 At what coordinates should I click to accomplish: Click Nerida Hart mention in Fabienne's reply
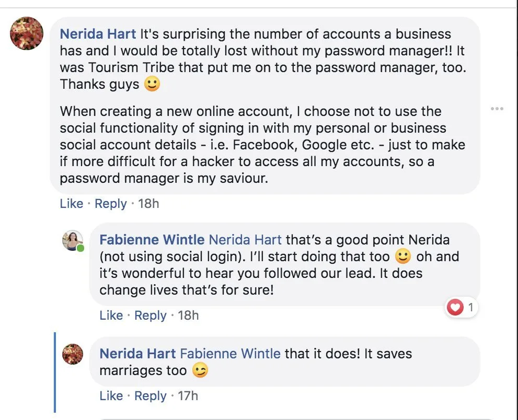pyautogui.click(x=245, y=240)
